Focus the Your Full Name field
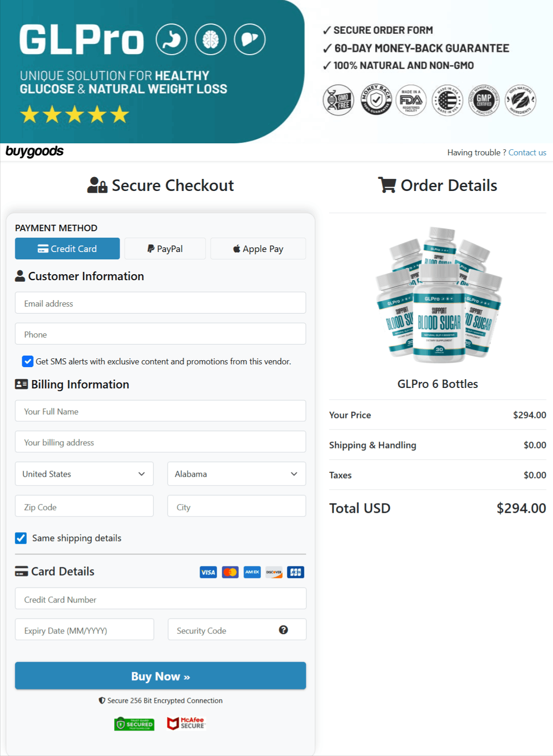 pyautogui.click(x=160, y=411)
